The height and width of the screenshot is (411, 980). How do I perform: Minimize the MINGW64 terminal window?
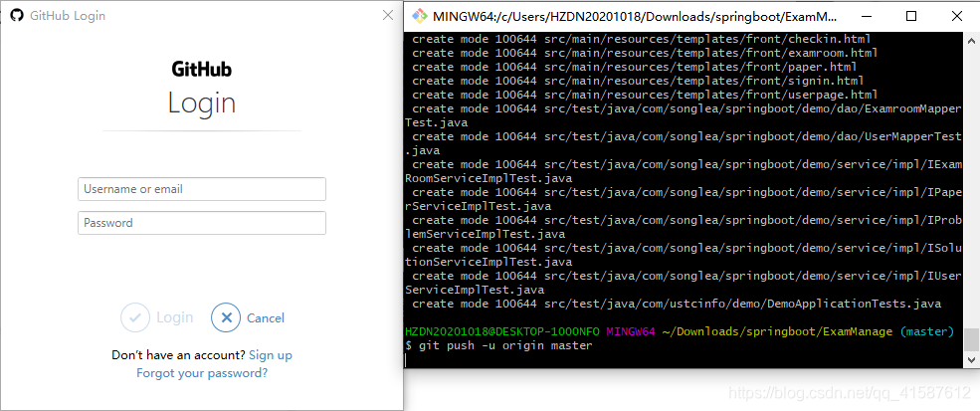coord(866,16)
